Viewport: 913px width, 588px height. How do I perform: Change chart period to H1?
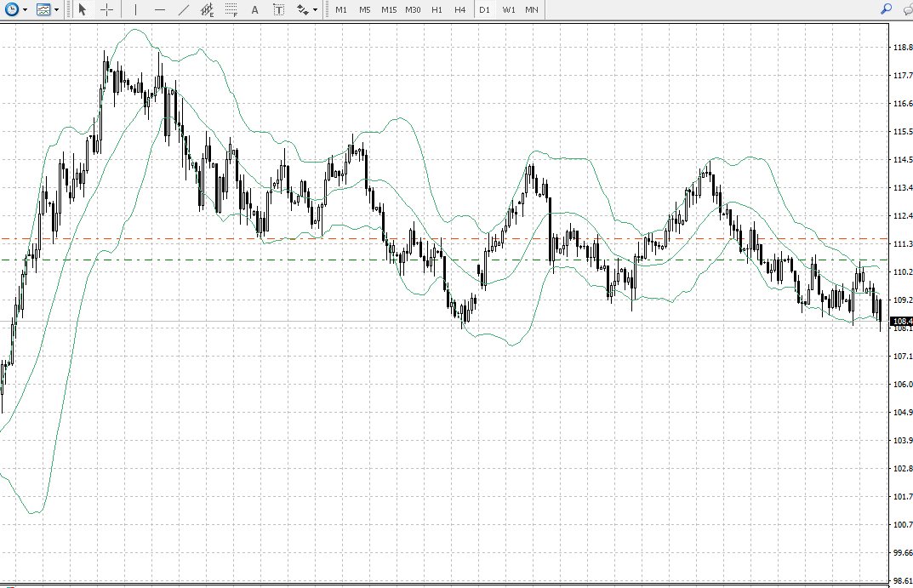437,10
